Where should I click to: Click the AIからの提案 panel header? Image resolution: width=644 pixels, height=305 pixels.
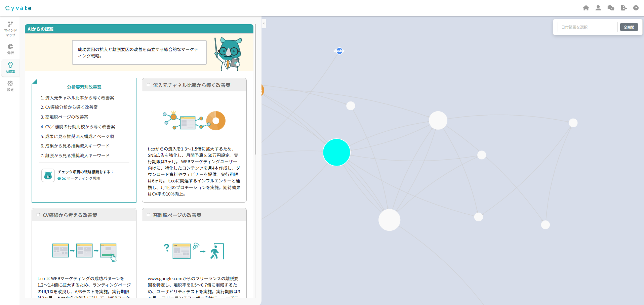click(x=139, y=29)
